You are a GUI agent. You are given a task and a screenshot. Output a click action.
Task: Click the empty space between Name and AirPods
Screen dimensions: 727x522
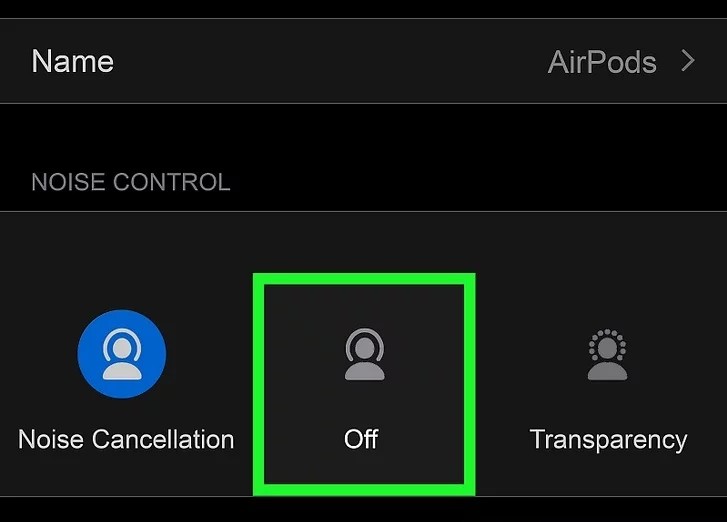coord(330,61)
